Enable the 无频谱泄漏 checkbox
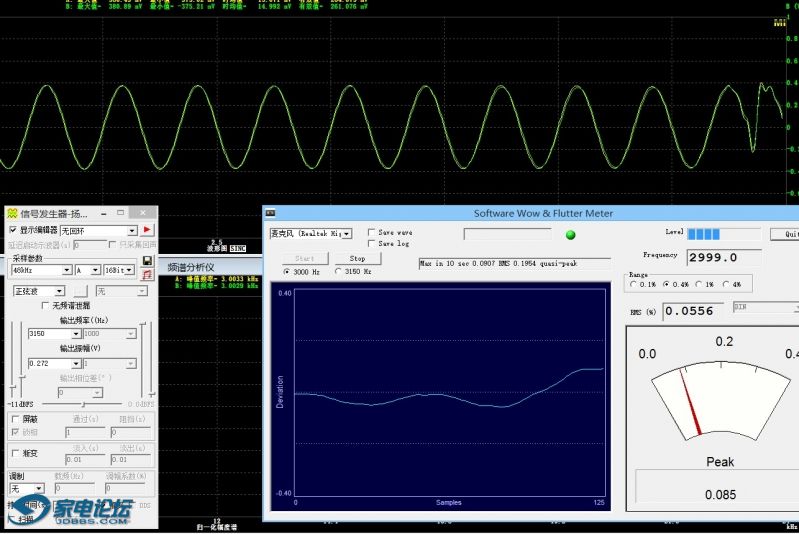This screenshot has width=799, height=534. tap(45, 305)
